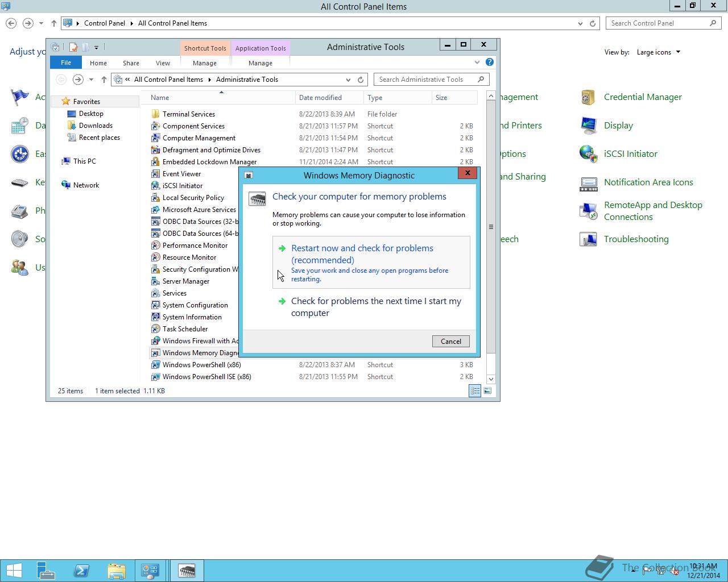This screenshot has height=582, width=728.
Task: Refresh the Administrative Tools address bar
Action: (361, 80)
